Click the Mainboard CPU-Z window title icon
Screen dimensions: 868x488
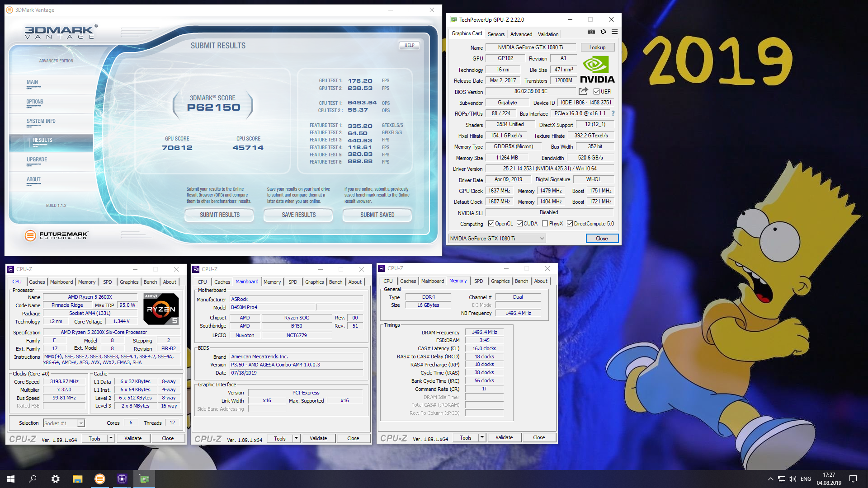(x=196, y=269)
